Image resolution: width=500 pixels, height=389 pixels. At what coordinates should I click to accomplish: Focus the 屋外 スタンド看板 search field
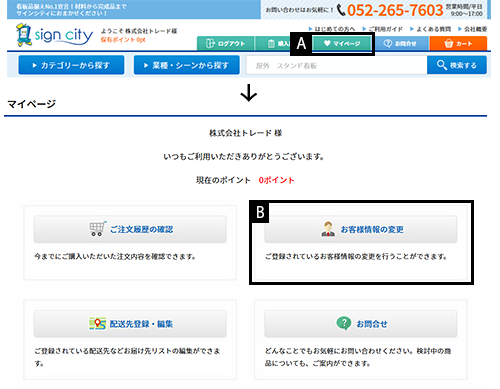(337, 65)
